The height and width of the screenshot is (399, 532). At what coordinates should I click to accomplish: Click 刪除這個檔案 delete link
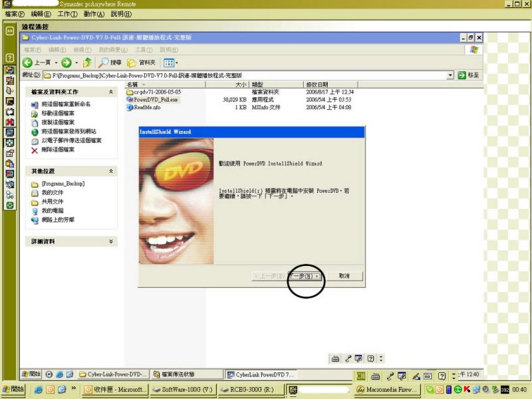tap(58, 150)
